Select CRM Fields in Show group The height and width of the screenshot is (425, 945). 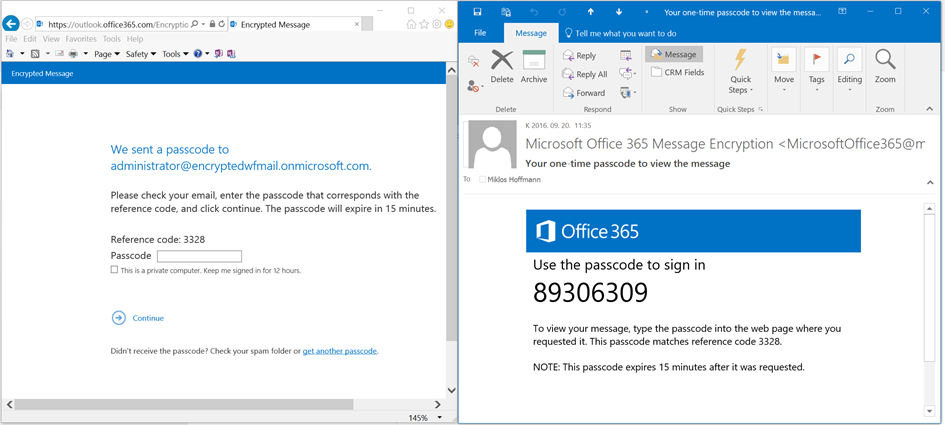(x=677, y=72)
